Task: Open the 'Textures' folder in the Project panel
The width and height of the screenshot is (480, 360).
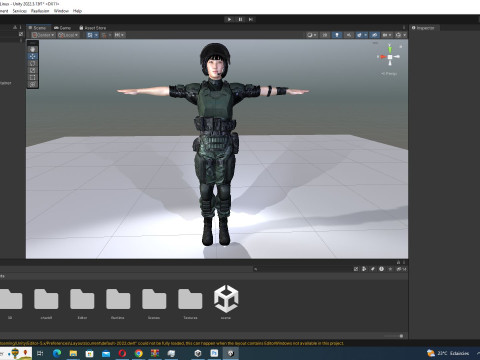Action: [x=190, y=303]
